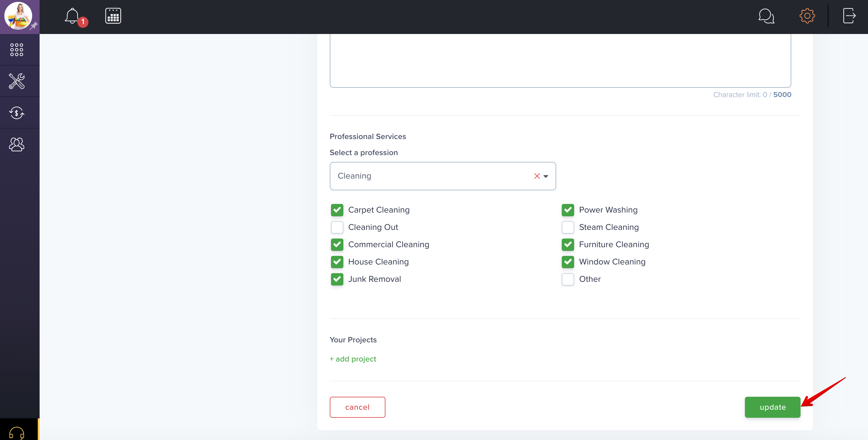Uncheck House Cleaning

click(x=337, y=262)
